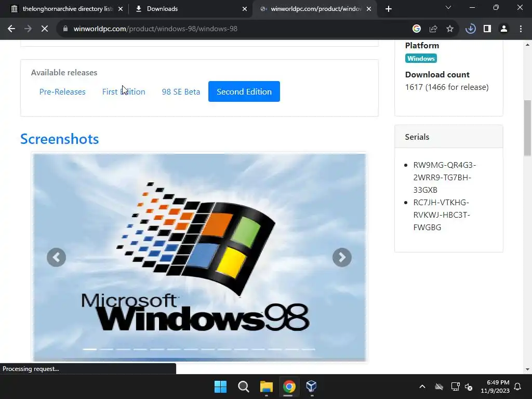Open the Chrome three-dot menu
The image size is (532, 399).
521,29
